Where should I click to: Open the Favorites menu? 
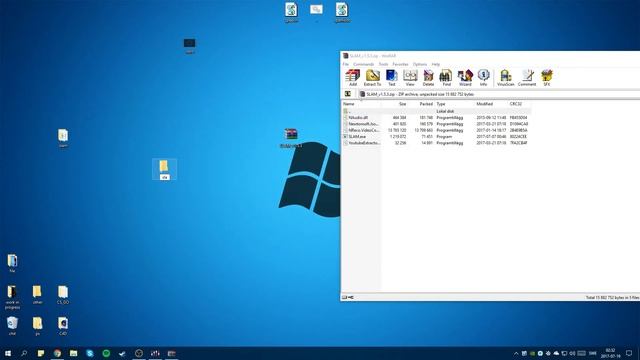click(x=400, y=64)
